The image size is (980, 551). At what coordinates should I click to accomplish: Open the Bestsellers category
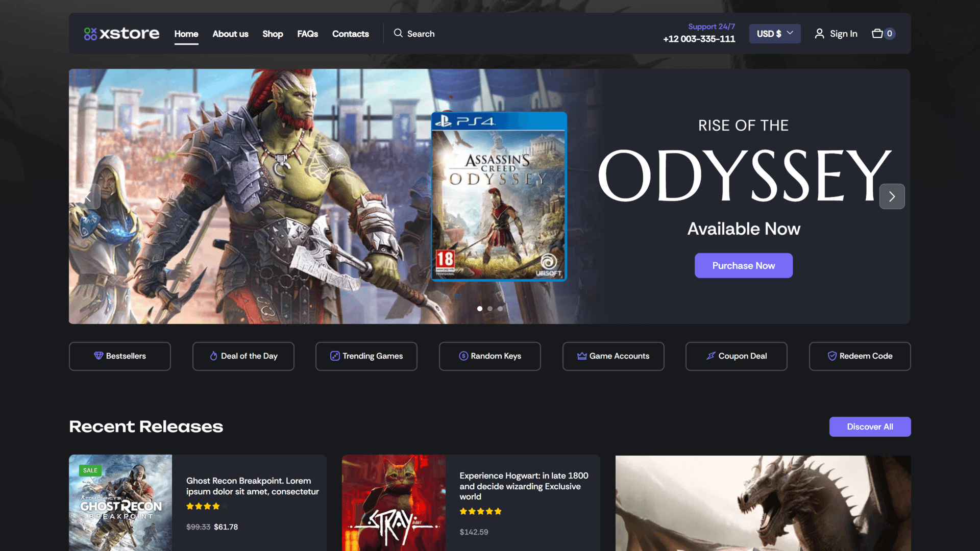click(120, 356)
